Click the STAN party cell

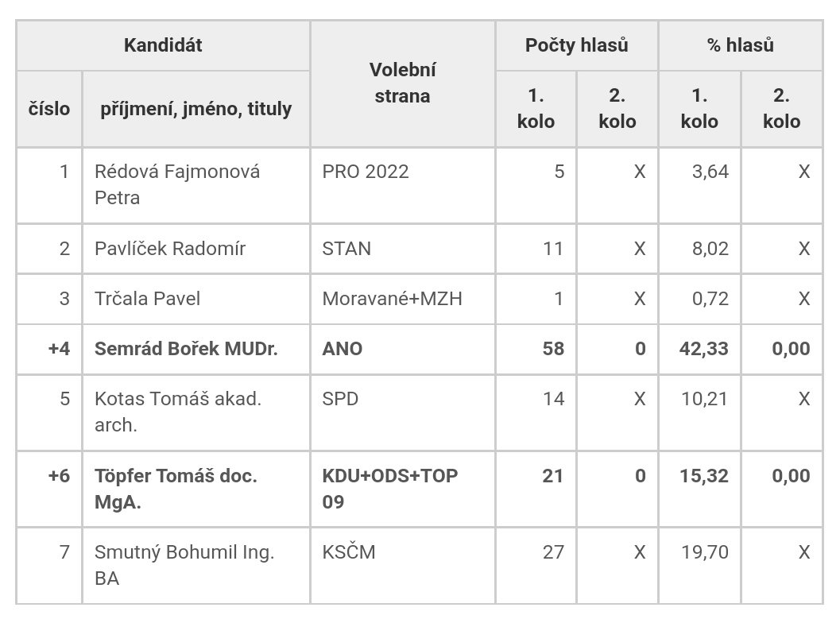(x=346, y=249)
